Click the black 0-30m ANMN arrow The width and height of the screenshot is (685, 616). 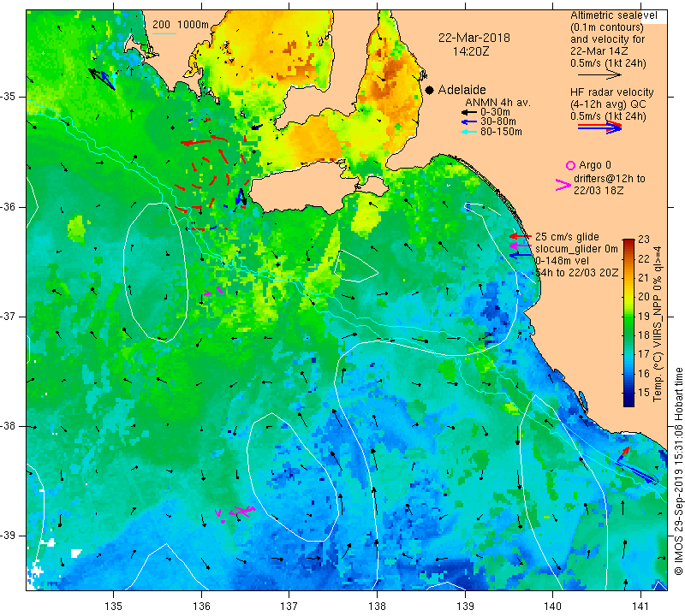tap(469, 113)
